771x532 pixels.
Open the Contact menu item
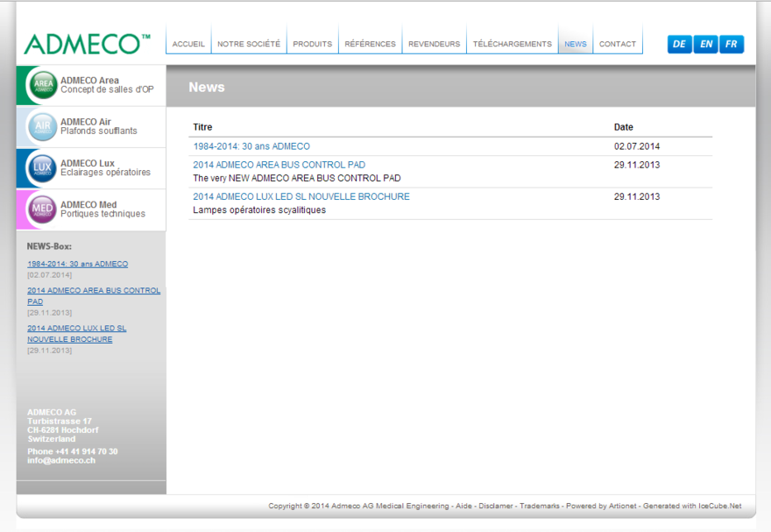point(618,44)
